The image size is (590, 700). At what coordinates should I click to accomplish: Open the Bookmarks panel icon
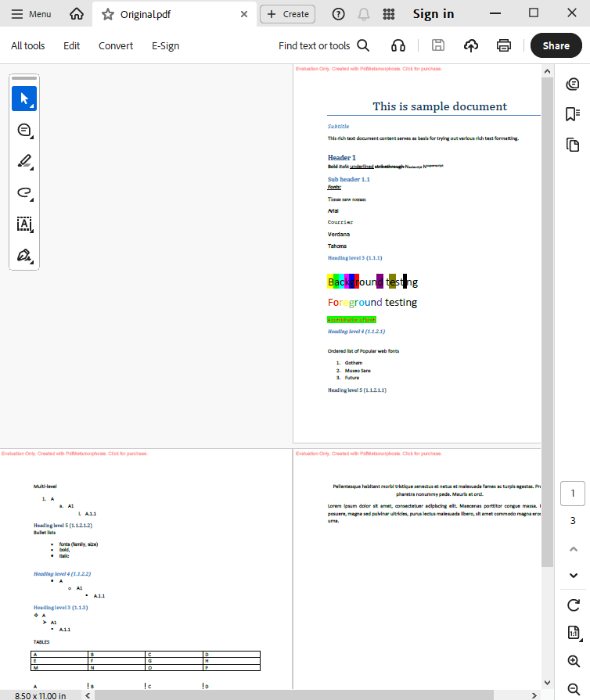[x=573, y=114]
